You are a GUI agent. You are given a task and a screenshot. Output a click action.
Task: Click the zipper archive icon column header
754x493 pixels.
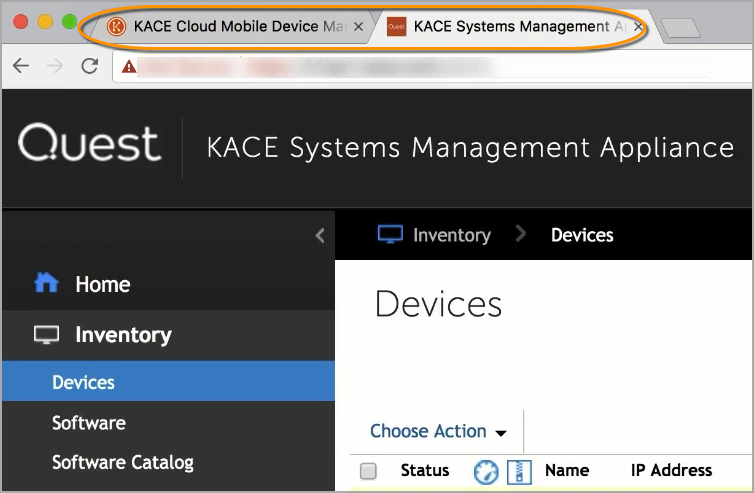click(519, 471)
